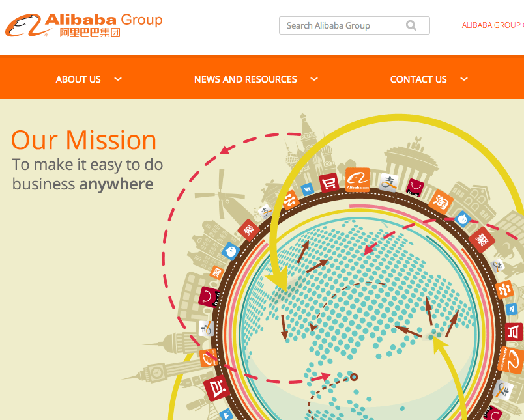The width and height of the screenshot is (524, 420).
Task: Expand the chevron beside Contact Us
Action: (x=464, y=79)
